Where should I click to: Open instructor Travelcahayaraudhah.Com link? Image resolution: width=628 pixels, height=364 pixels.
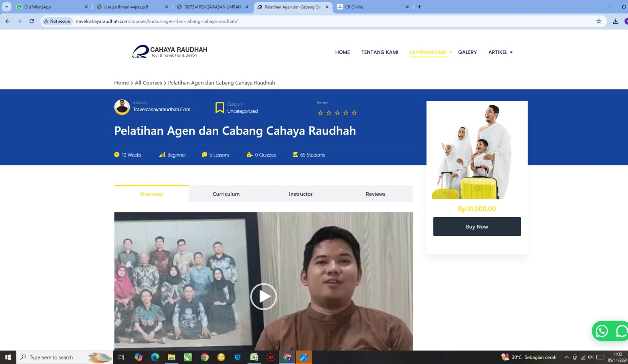pos(161,110)
